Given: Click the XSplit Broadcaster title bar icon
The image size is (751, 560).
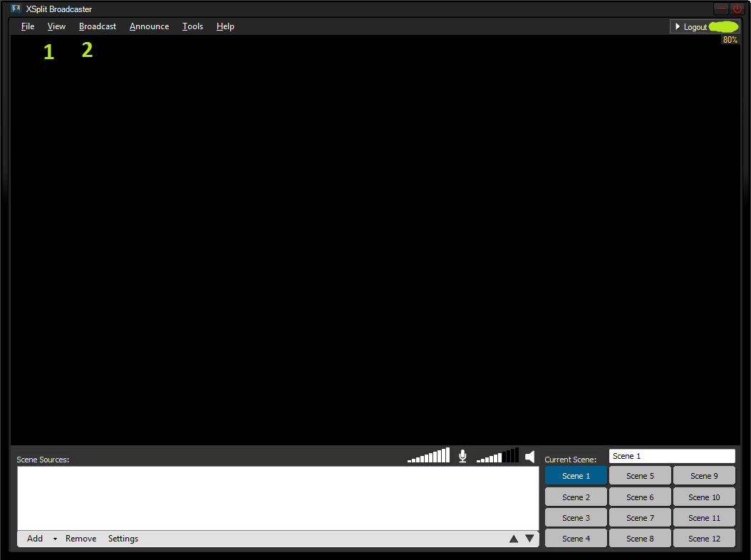Looking at the screenshot, I should tap(16, 9).
